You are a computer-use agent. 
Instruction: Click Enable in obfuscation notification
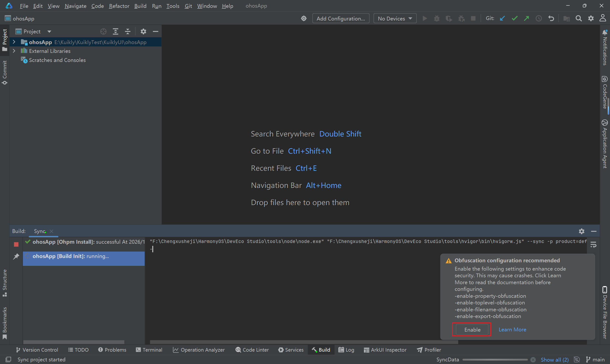(x=472, y=330)
